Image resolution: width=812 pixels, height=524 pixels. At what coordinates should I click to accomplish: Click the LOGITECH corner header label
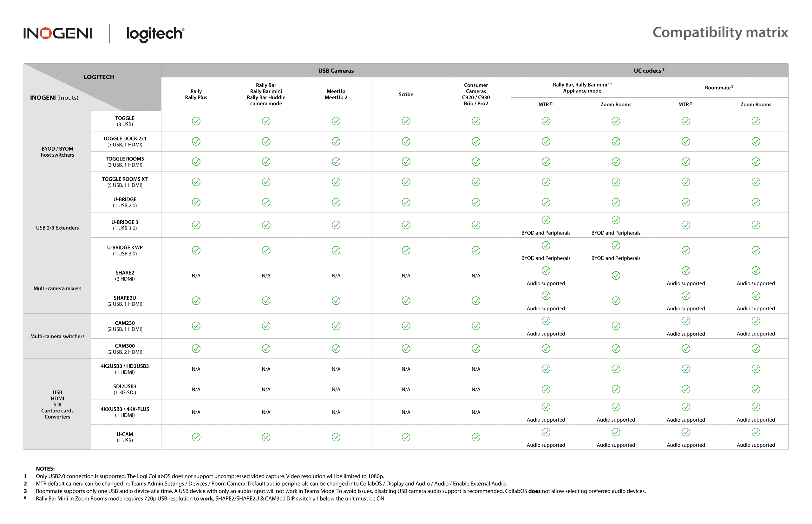[99, 77]
